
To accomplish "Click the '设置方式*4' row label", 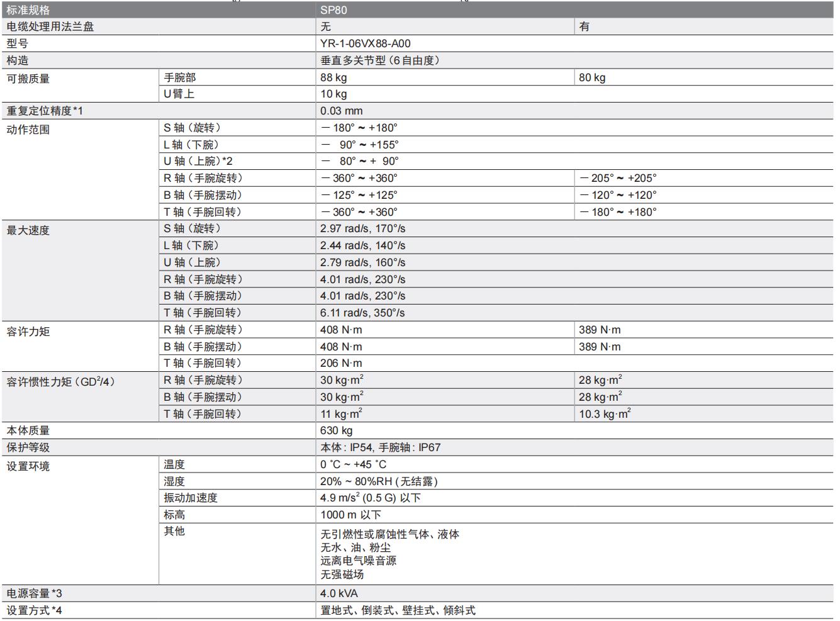I will point(35,610).
